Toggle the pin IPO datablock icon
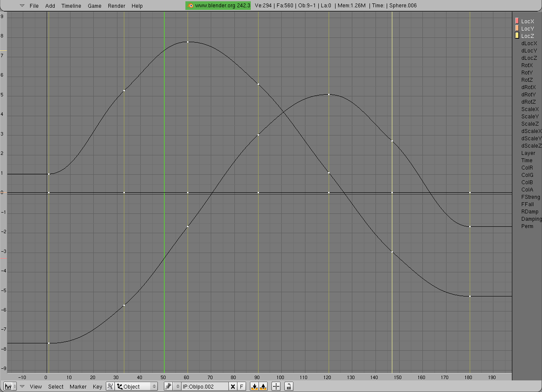The height and width of the screenshot is (392, 542). click(x=169, y=386)
